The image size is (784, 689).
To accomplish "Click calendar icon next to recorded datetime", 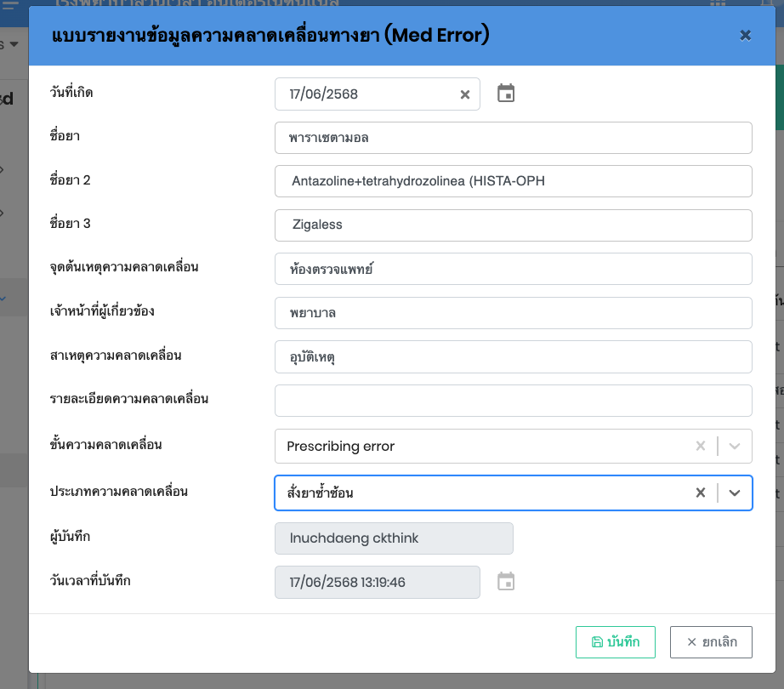I will coord(506,582).
